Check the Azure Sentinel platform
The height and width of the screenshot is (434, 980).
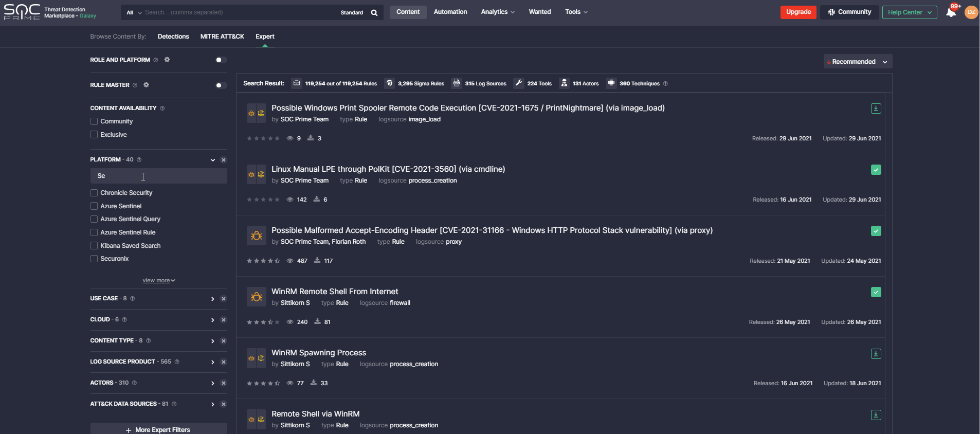pyautogui.click(x=94, y=206)
